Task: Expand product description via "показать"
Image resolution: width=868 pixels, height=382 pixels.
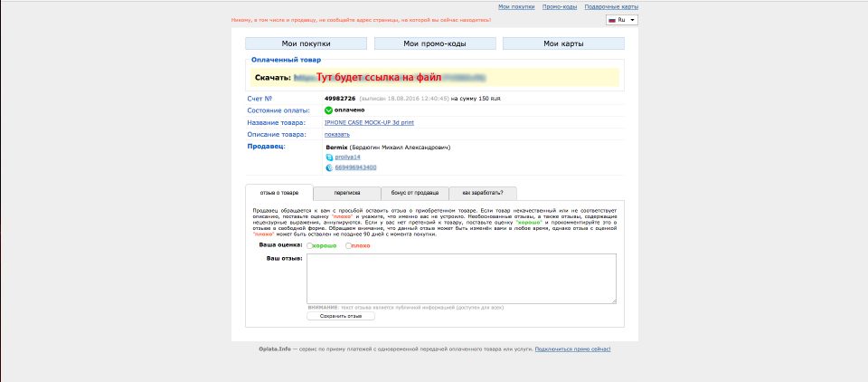Action: [336, 134]
